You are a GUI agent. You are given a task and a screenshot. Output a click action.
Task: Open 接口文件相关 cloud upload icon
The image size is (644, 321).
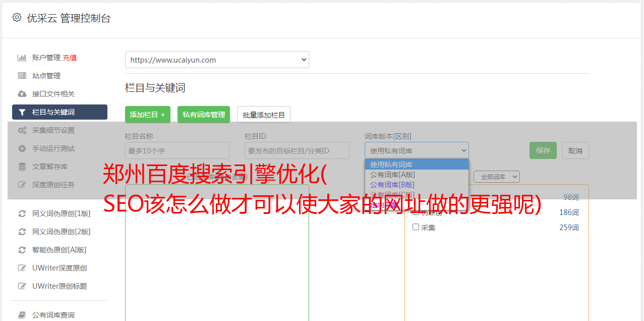22,94
